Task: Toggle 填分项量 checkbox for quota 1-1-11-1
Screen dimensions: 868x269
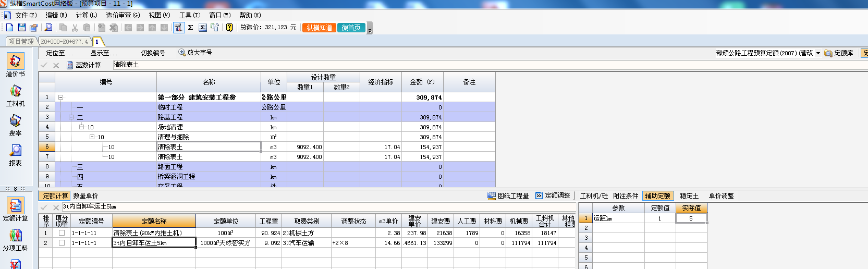Action: (x=62, y=243)
